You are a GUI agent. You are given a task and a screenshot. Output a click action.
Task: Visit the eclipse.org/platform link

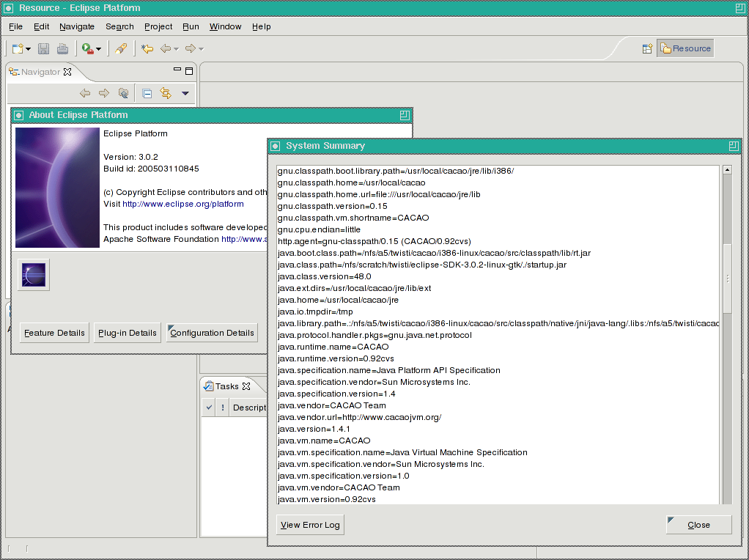[x=183, y=204]
